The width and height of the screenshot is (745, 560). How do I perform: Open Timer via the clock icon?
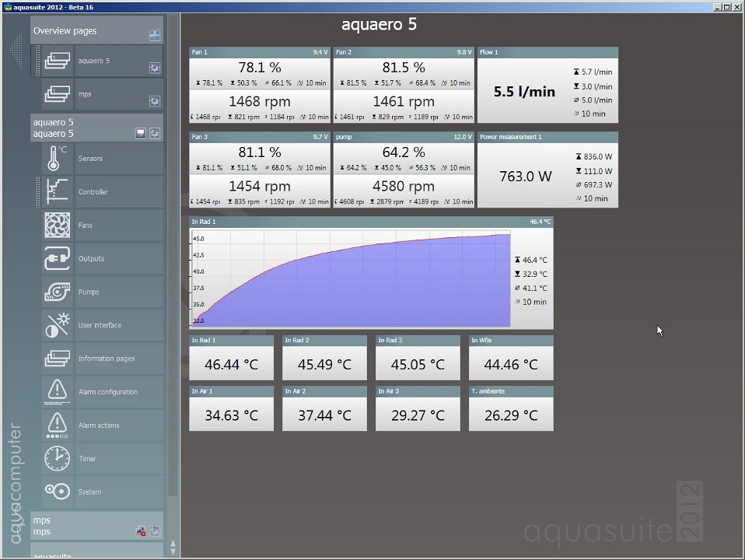coord(57,458)
